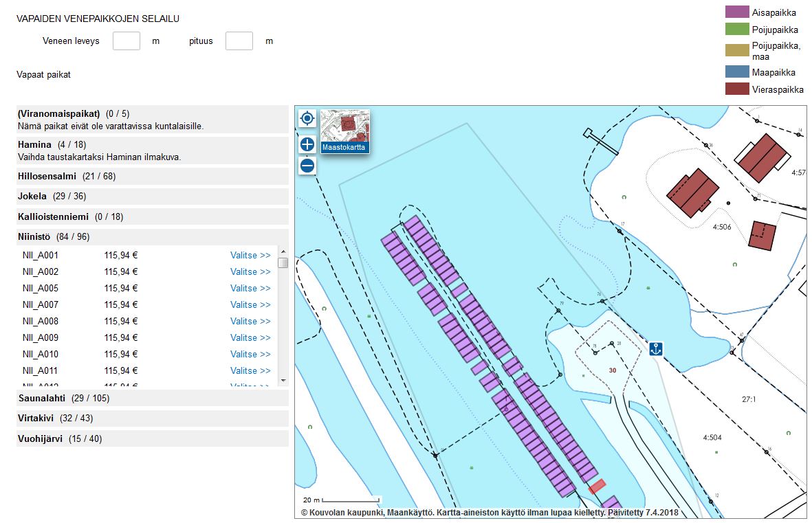Image resolution: width=812 pixels, height=523 pixels.
Task: Expand the Hamina harbor section
Action: [x=152, y=151]
